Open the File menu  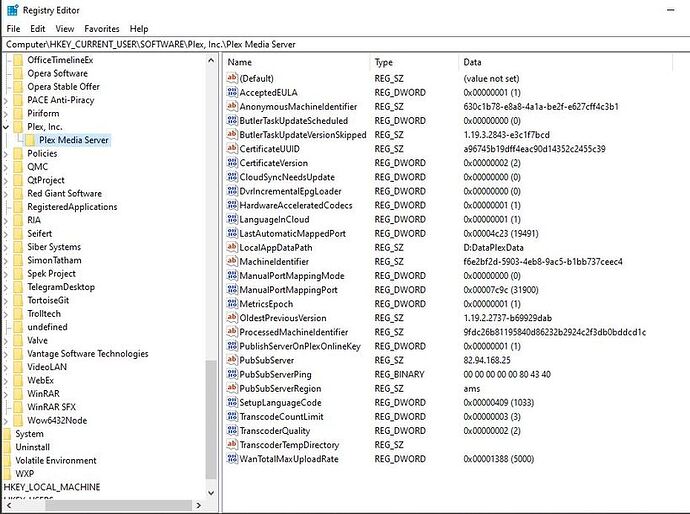(13, 29)
